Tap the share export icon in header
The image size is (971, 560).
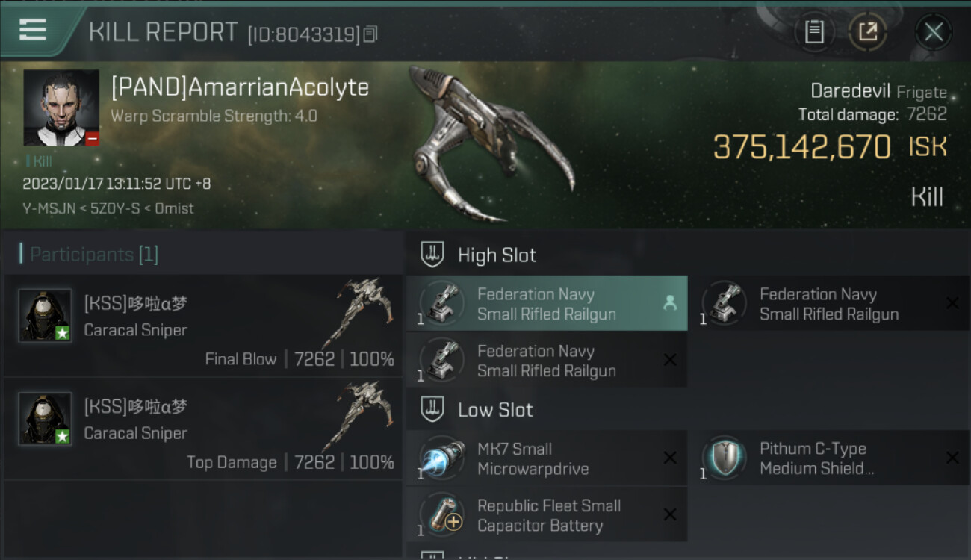coord(868,32)
